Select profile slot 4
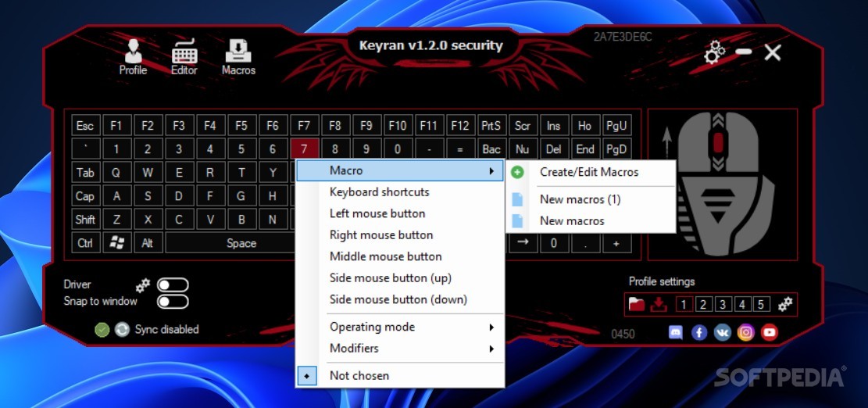This screenshot has width=868, height=408. pyautogui.click(x=741, y=305)
